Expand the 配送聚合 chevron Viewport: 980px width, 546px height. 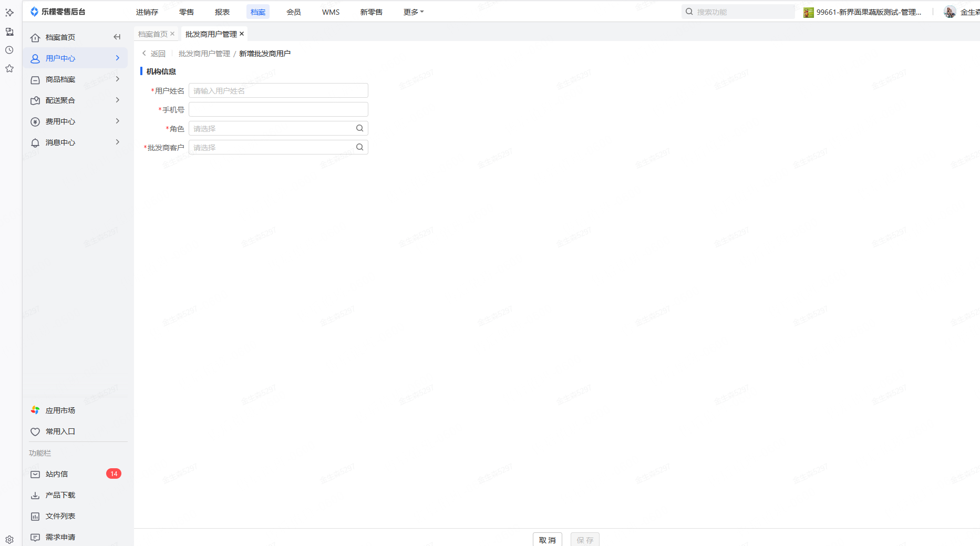[118, 100]
